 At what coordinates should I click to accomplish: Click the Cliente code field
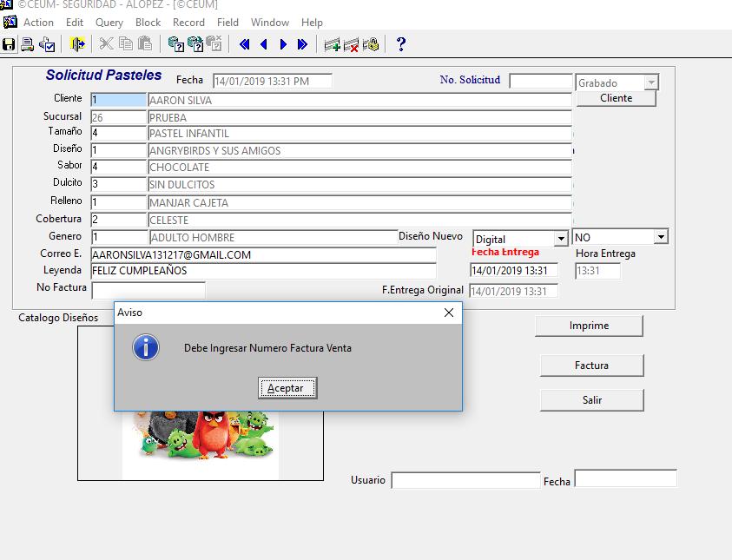pos(119,100)
